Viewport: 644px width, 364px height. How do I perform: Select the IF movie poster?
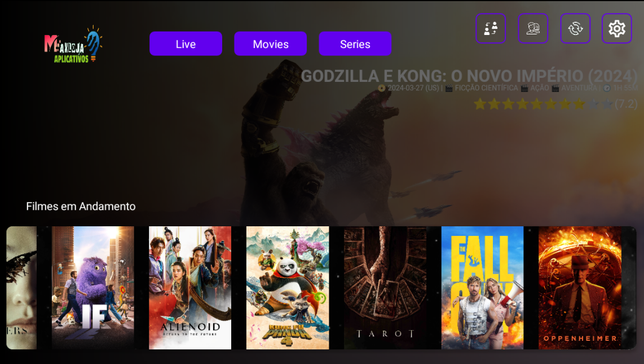pyautogui.click(x=93, y=288)
